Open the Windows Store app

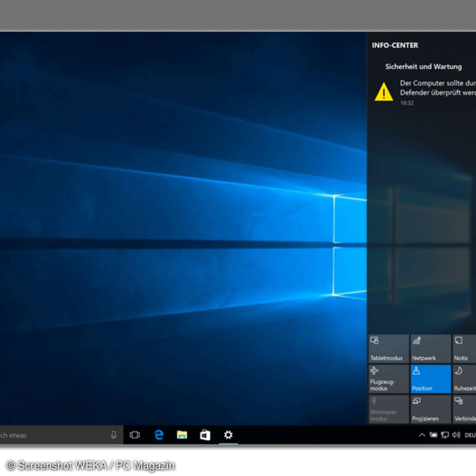coord(205,435)
